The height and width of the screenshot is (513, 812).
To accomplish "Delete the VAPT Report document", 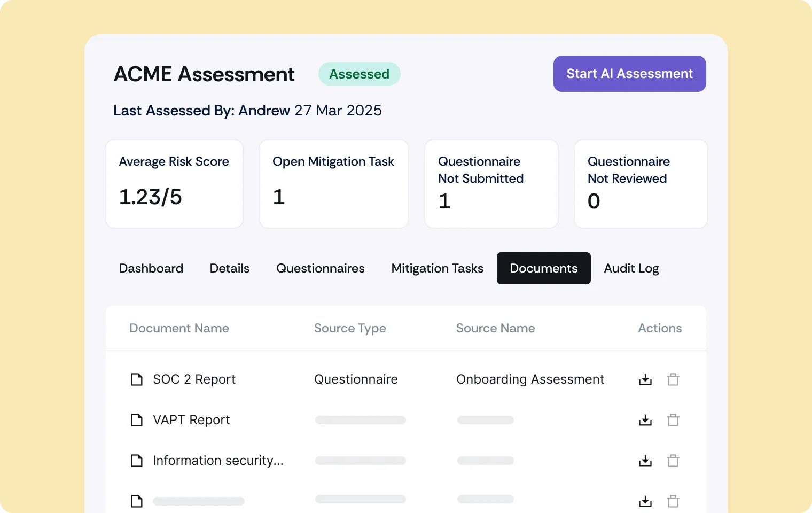I will tap(673, 420).
